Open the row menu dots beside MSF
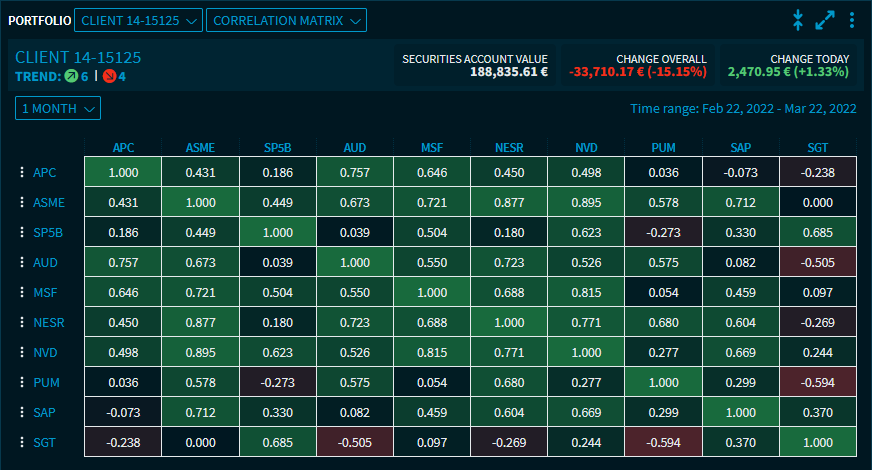872x470 pixels. (21, 293)
